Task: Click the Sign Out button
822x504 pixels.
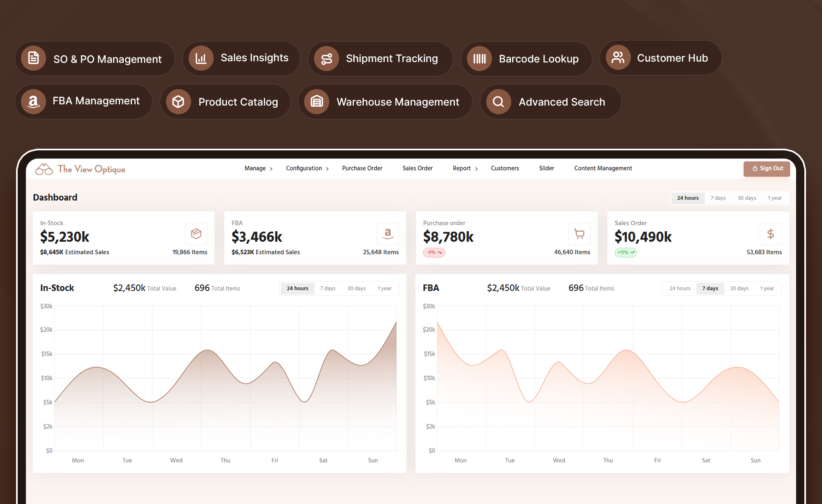Action: [767, 168]
